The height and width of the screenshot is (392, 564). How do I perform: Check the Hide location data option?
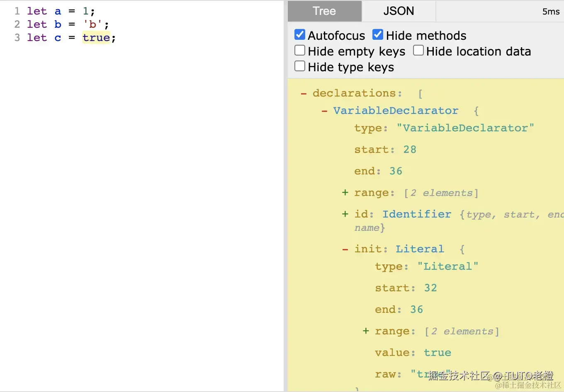pos(418,51)
